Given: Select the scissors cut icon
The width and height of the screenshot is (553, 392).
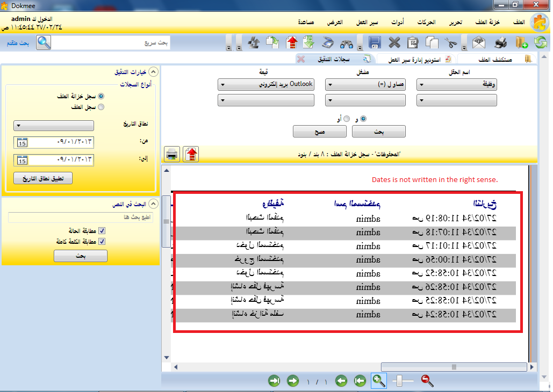Looking at the screenshot, I should point(450,42).
